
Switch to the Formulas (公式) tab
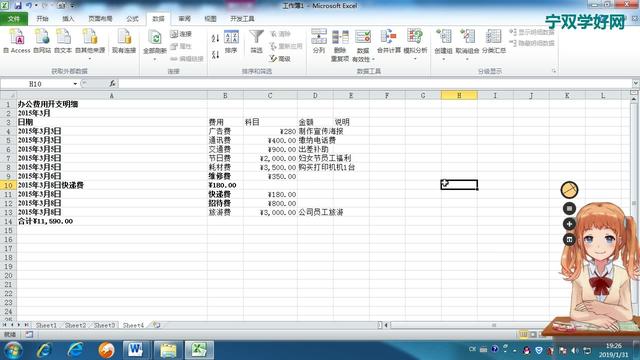pyautogui.click(x=132, y=19)
